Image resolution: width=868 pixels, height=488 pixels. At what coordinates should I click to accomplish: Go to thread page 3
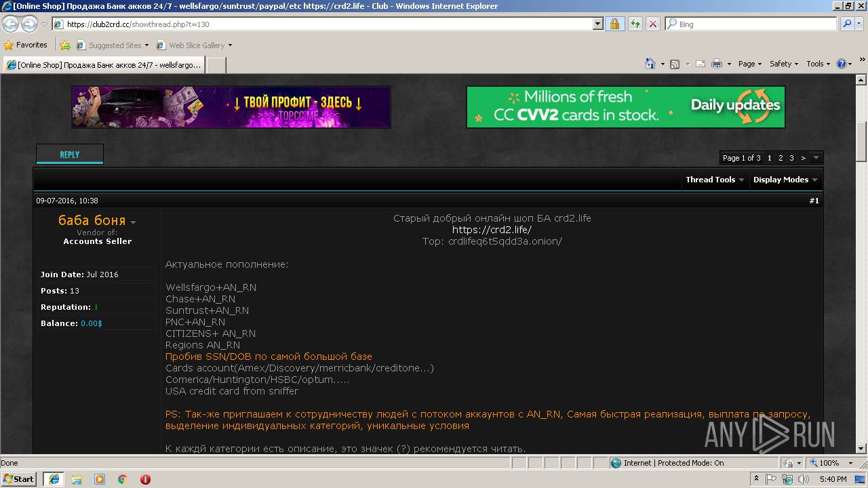click(x=791, y=158)
